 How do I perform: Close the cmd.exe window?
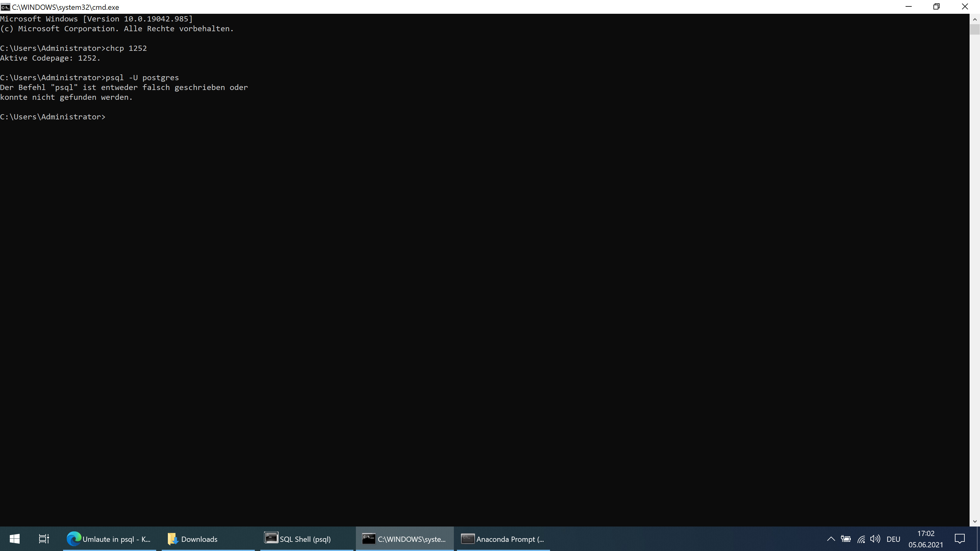coord(965,7)
